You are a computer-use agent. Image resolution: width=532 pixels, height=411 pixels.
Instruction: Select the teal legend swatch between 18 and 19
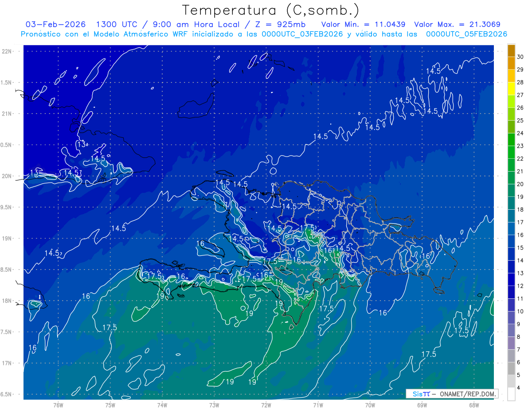[x=511, y=203]
